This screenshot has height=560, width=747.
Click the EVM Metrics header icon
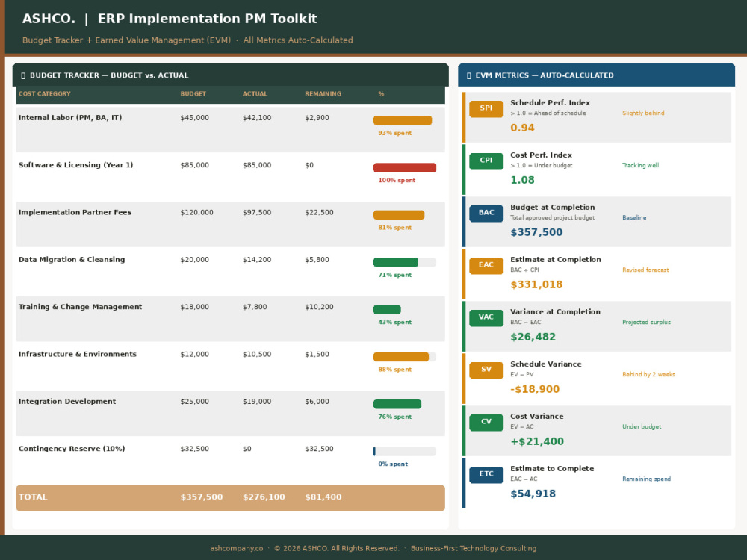[469, 75]
